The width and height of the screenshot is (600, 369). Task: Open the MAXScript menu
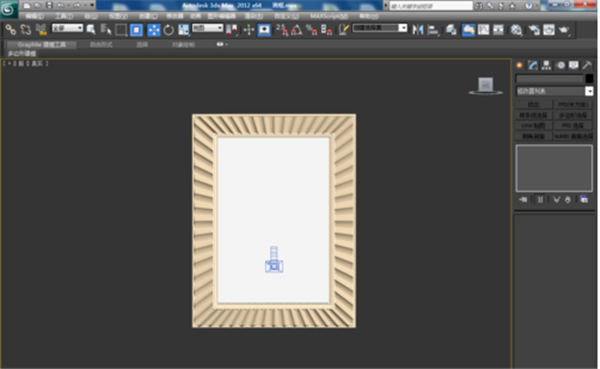click(329, 16)
